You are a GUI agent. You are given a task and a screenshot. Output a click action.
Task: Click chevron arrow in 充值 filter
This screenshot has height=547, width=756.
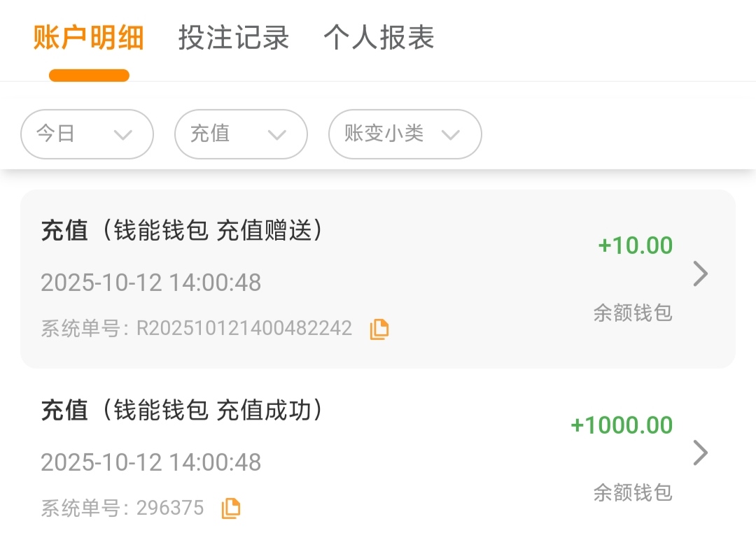(x=277, y=135)
